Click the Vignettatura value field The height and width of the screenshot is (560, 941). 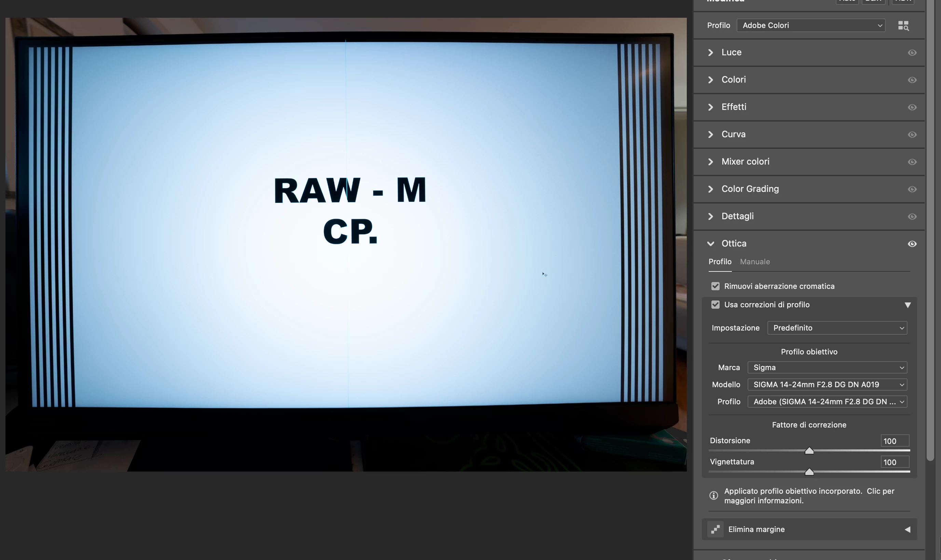(x=895, y=462)
